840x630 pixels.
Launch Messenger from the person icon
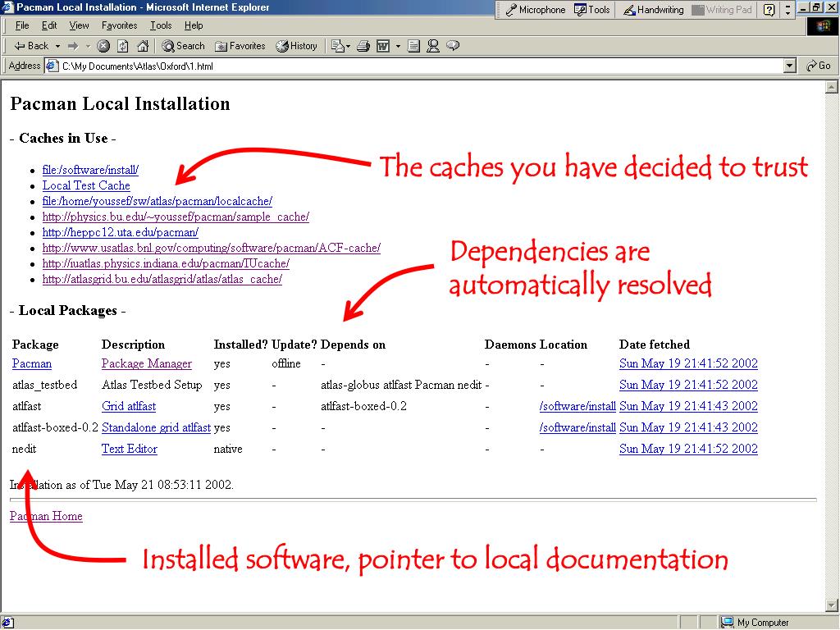[433, 46]
